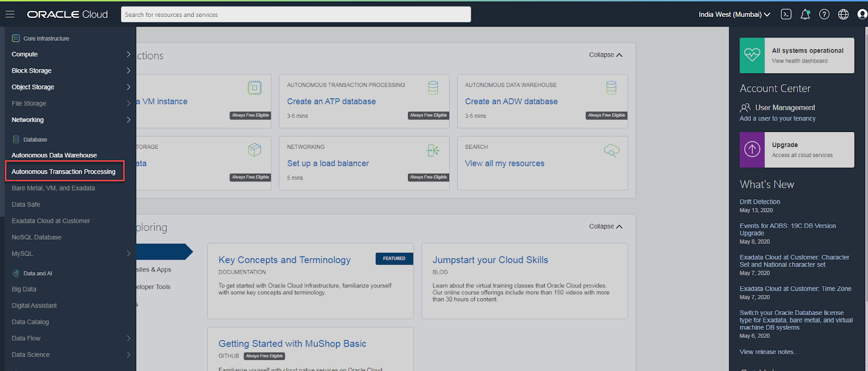Collapse the start exploring section

[605, 227]
